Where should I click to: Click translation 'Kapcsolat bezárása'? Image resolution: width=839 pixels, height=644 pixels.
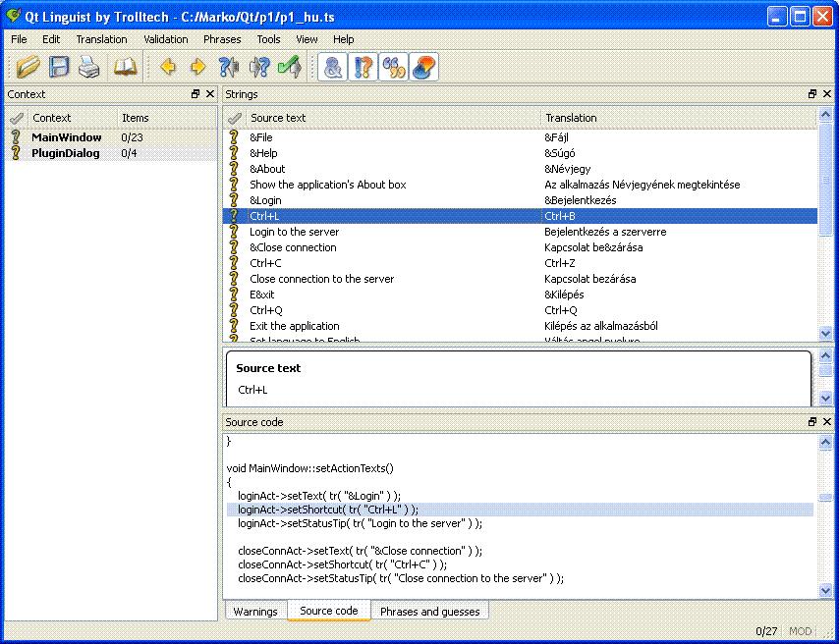(590, 279)
